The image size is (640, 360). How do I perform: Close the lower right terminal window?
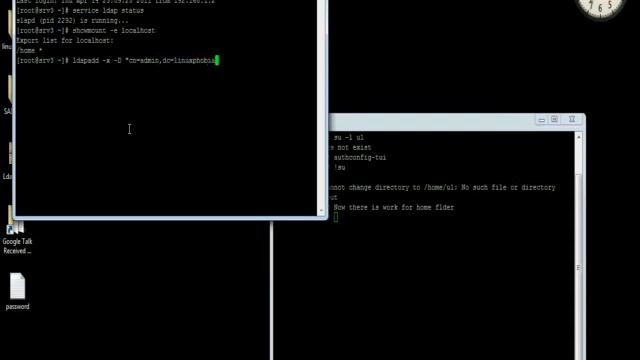coord(572,119)
